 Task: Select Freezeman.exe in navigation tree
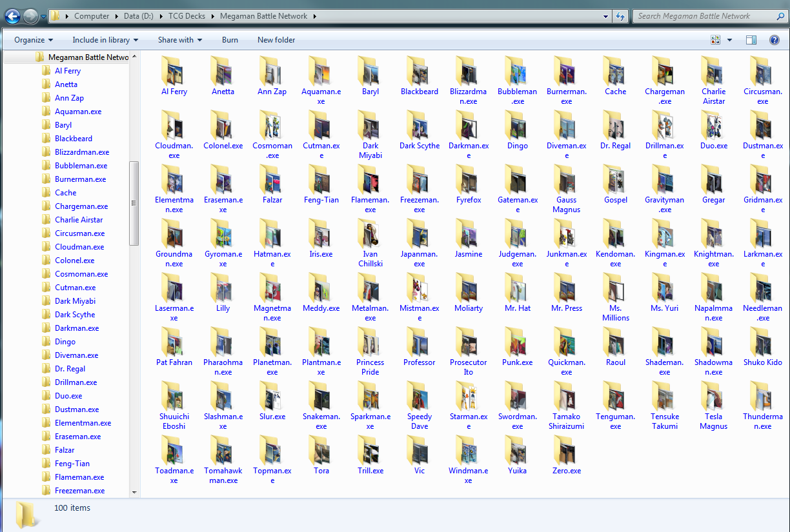[x=79, y=491]
